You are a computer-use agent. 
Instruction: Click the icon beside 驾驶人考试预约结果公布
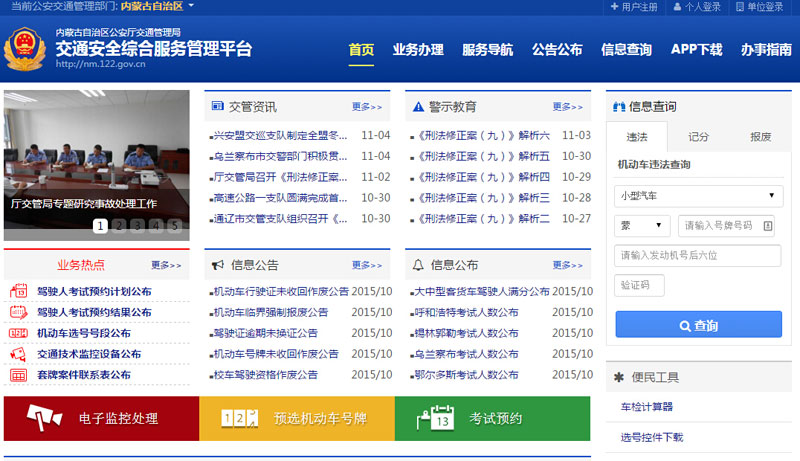point(18,312)
